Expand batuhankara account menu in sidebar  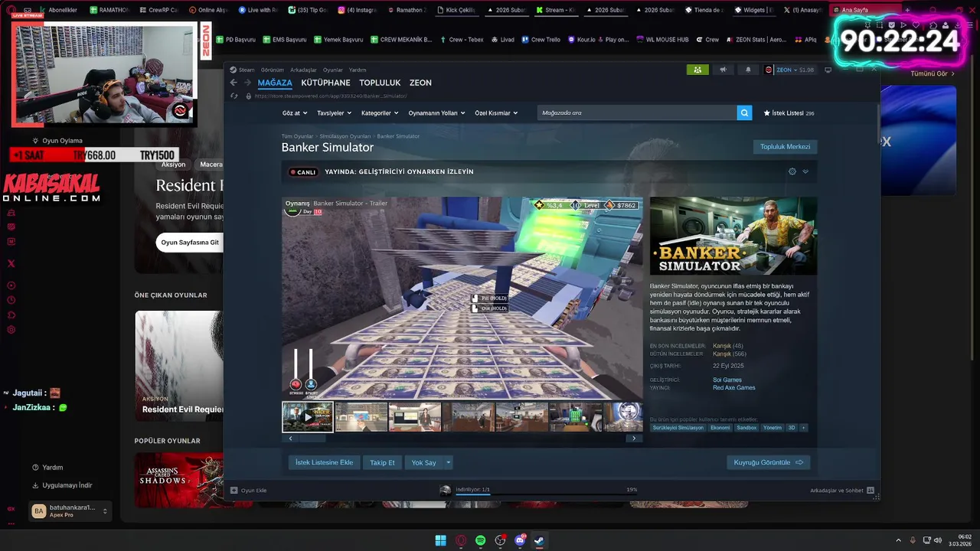point(105,510)
